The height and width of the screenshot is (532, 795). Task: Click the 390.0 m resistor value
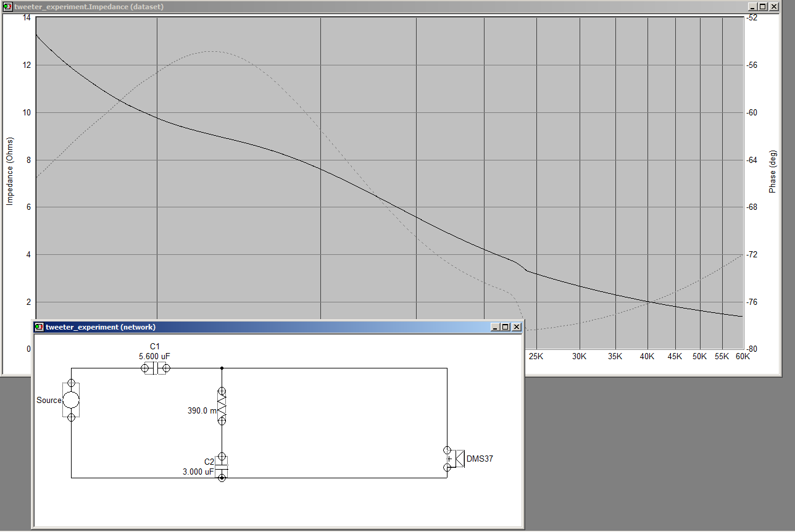[x=201, y=410]
